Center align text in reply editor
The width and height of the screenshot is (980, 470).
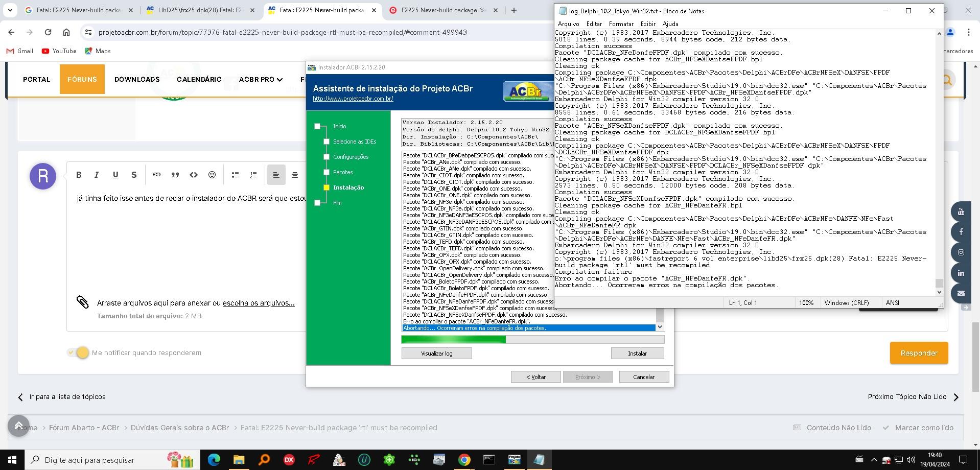[x=295, y=175]
